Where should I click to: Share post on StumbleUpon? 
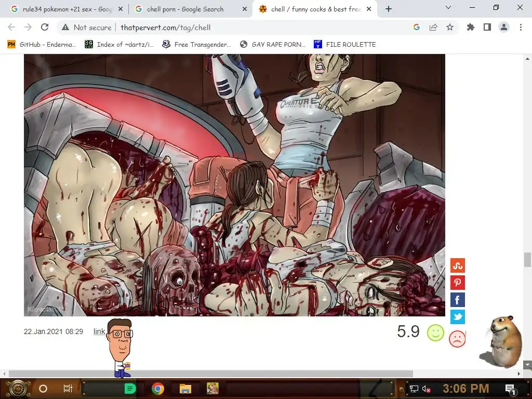(x=457, y=265)
